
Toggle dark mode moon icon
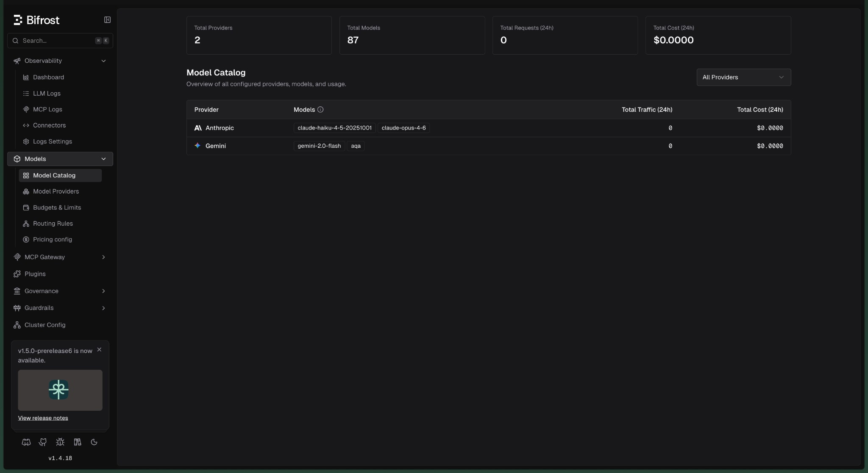[x=94, y=442]
